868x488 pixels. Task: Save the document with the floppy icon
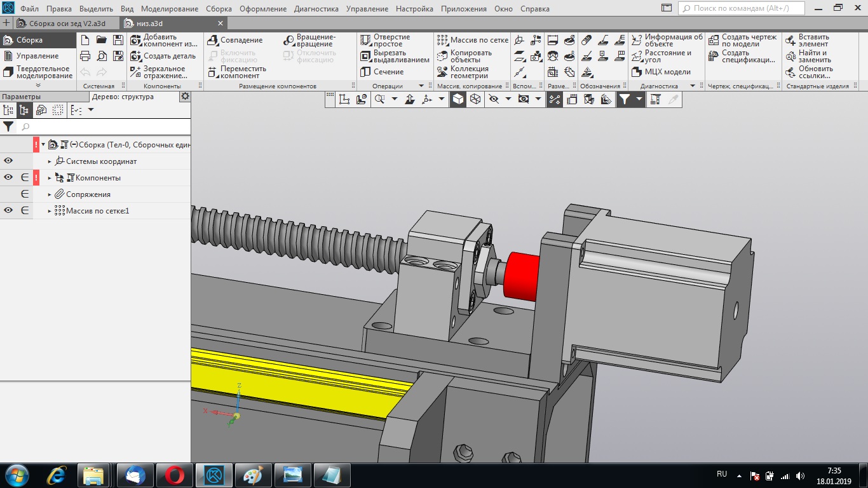click(117, 40)
